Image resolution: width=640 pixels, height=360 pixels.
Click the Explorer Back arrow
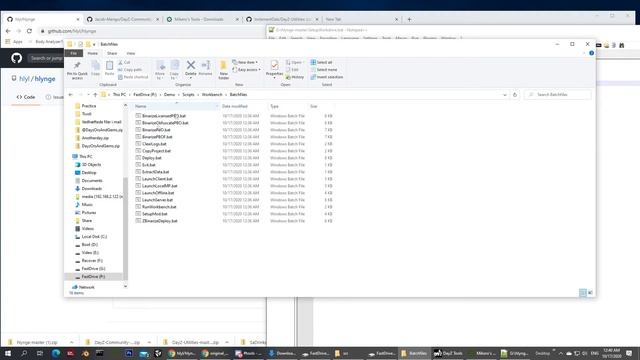pyautogui.click(x=71, y=95)
